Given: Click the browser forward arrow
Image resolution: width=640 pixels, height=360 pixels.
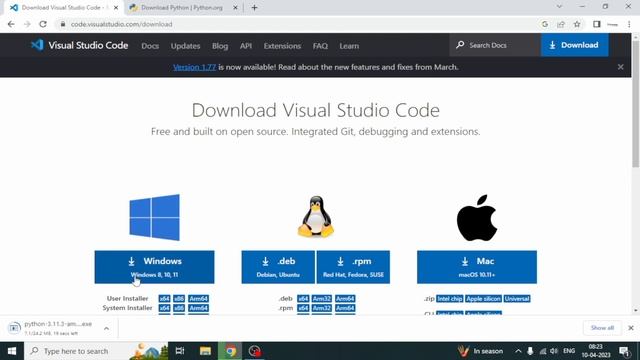Looking at the screenshot, I should coord(27,24).
